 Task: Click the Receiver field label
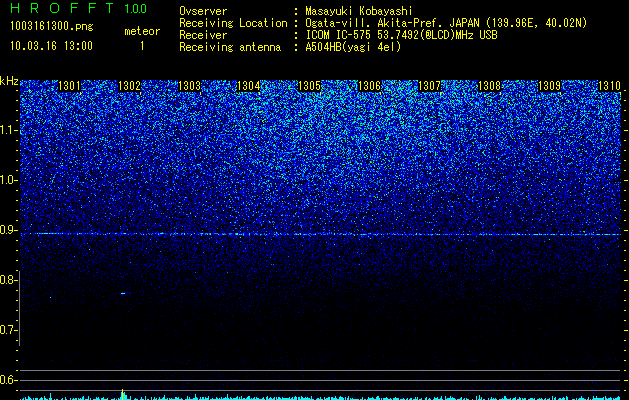(x=203, y=35)
